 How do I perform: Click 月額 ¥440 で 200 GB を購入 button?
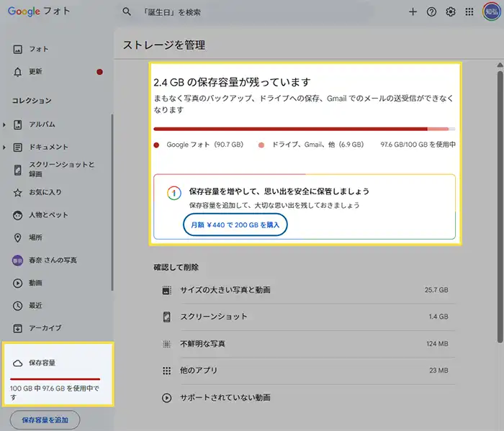(235, 224)
